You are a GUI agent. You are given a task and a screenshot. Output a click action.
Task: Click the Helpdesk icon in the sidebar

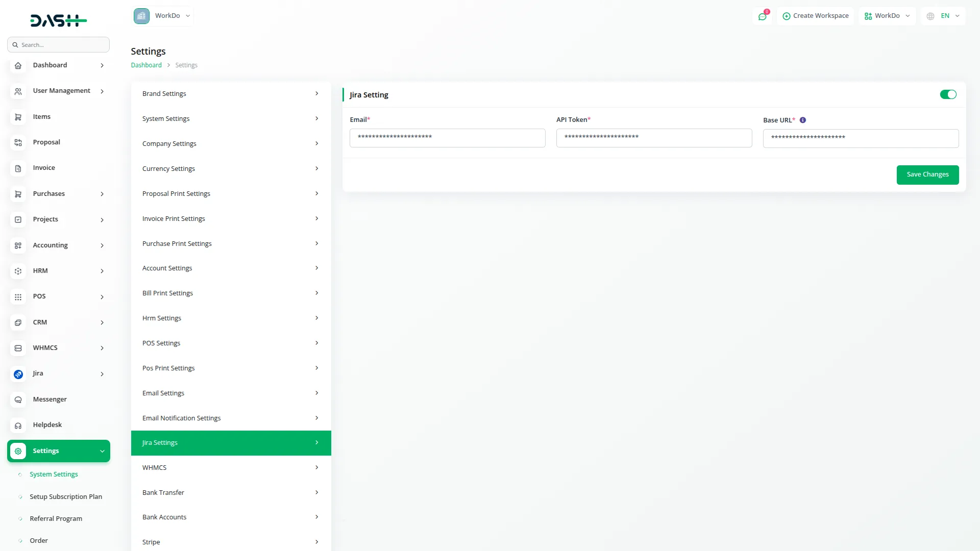coord(18,425)
